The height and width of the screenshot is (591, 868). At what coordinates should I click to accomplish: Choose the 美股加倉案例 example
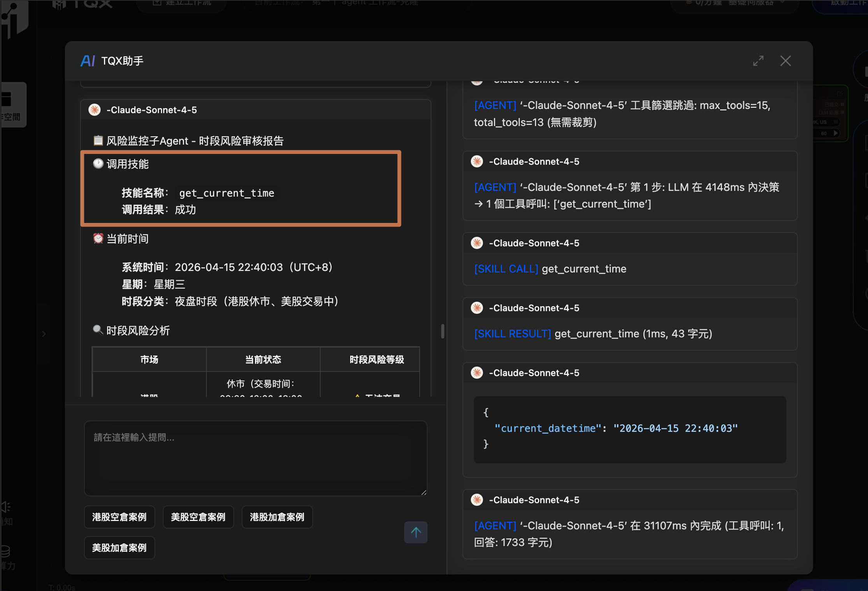[119, 548]
